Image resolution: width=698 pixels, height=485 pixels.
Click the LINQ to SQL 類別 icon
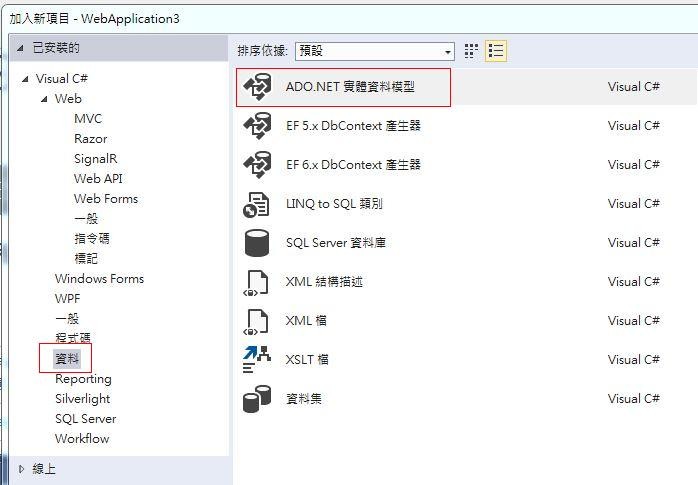pyautogui.click(x=256, y=205)
